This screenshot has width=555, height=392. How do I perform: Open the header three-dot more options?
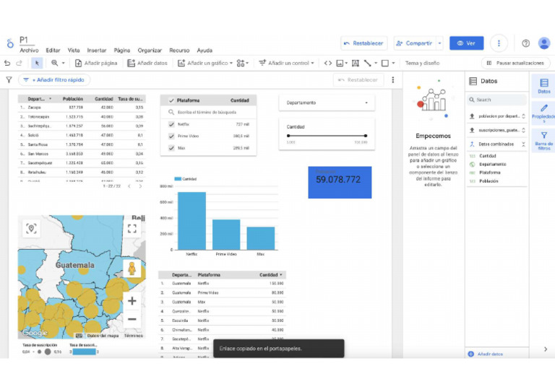499,43
